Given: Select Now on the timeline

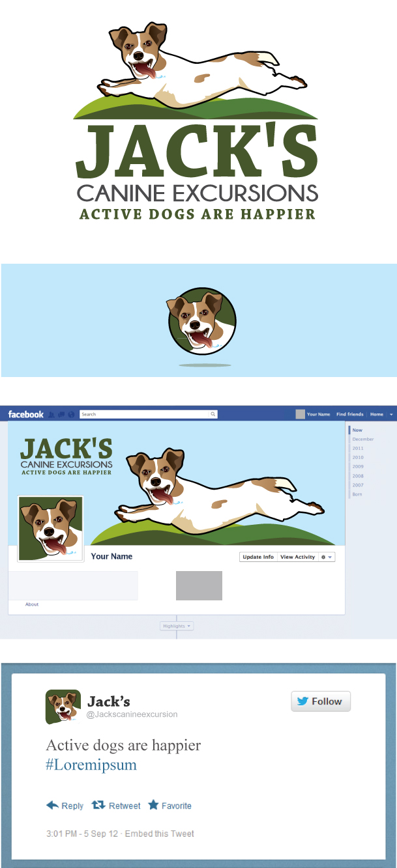Looking at the screenshot, I should (357, 430).
